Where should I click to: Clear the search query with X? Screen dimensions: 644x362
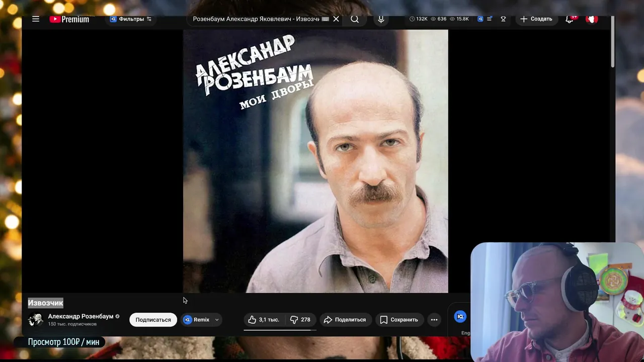click(336, 19)
